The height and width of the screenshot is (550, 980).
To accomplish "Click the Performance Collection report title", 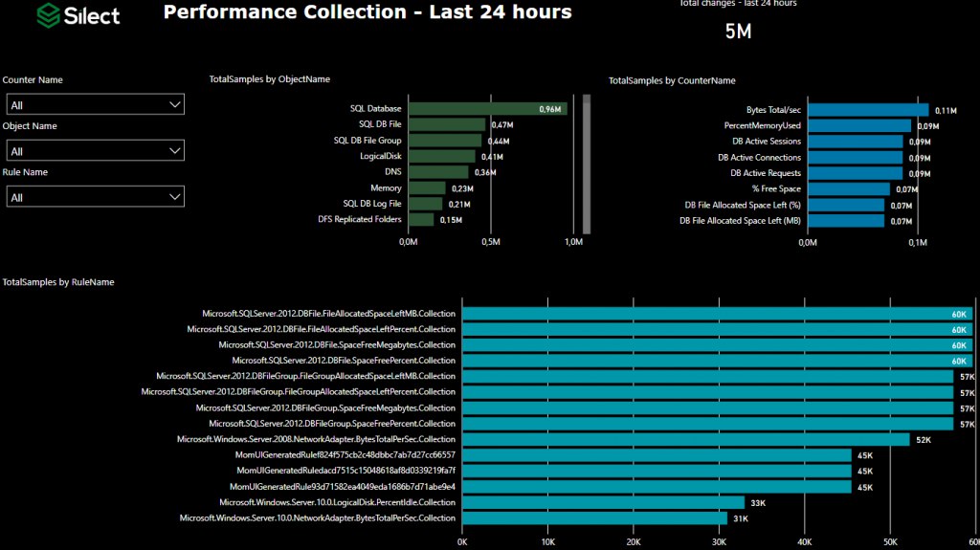I will (x=367, y=11).
